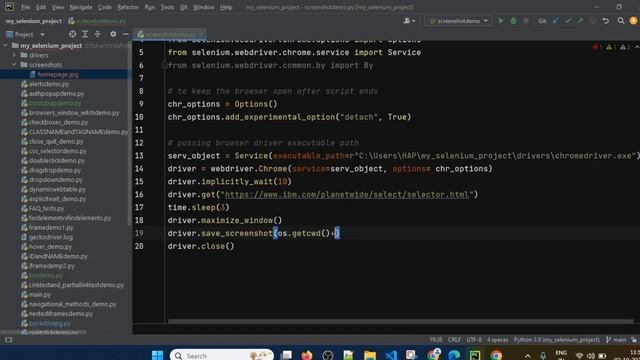The width and height of the screenshot is (640, 360).
Task: Click 4 spaces indent setting
Action: click(498, 340)
